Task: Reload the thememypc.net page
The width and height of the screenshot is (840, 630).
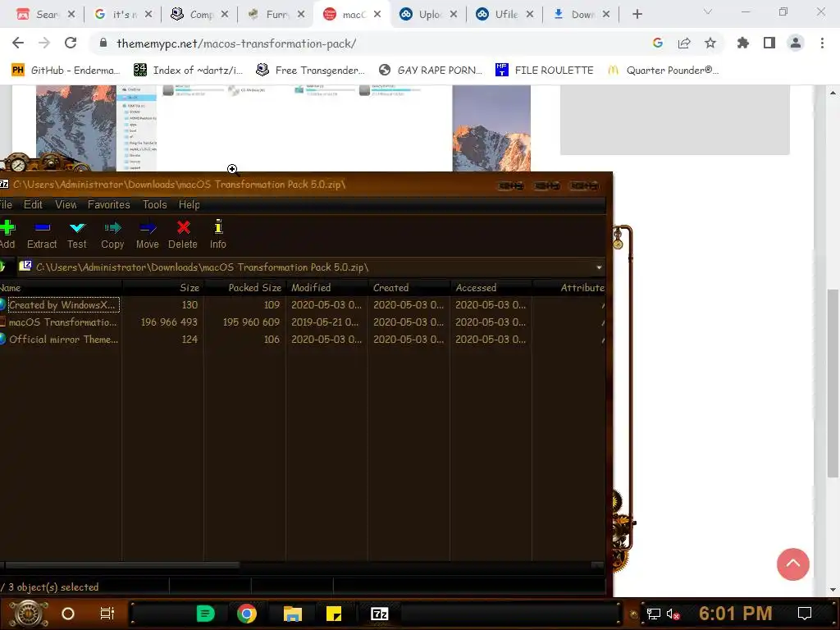Action: pos(71,43)
